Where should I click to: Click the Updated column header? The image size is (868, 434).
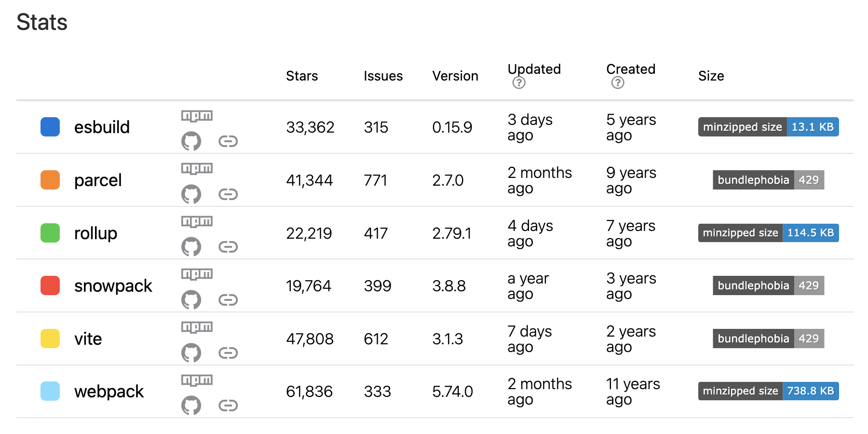pyautogui.click(x=534, y=69)
